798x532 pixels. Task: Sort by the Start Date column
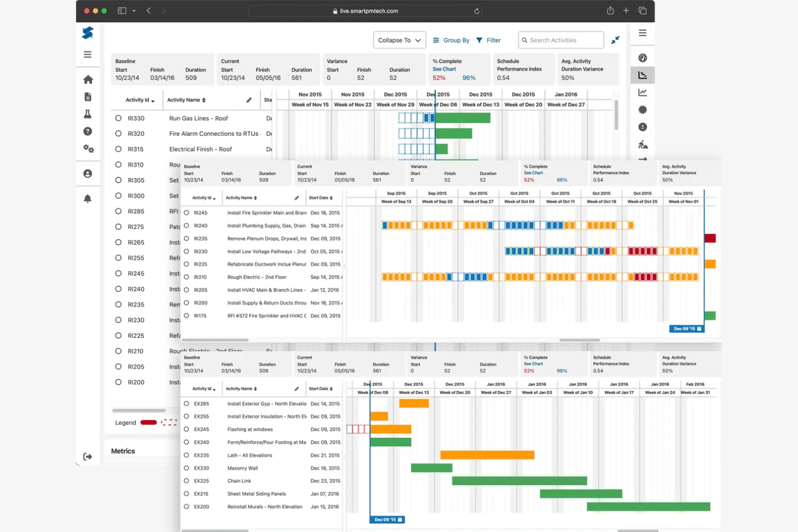point(320,388)
